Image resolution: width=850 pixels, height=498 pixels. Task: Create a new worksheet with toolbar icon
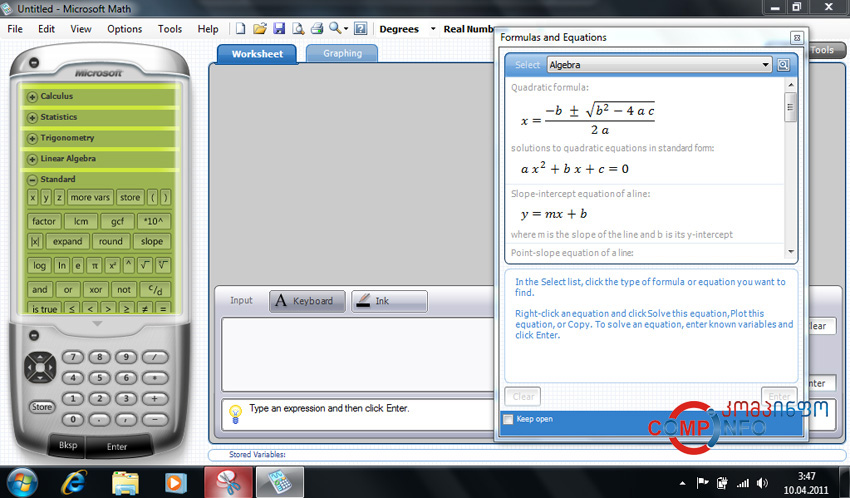240,29
